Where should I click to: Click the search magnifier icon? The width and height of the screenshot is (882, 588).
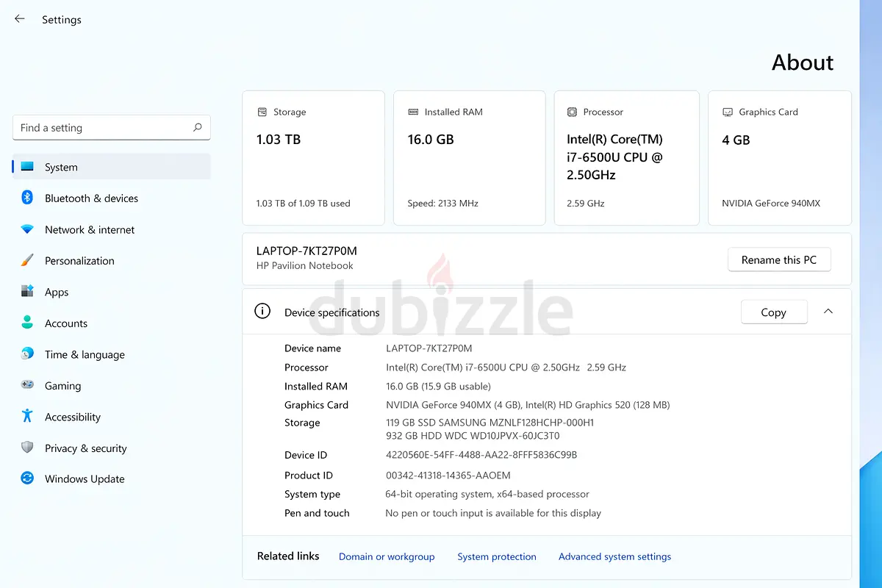tap(197, 127)
